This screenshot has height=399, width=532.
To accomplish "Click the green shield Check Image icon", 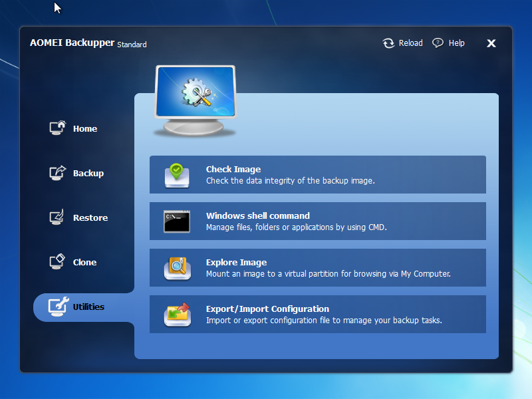I will [178, 175].
